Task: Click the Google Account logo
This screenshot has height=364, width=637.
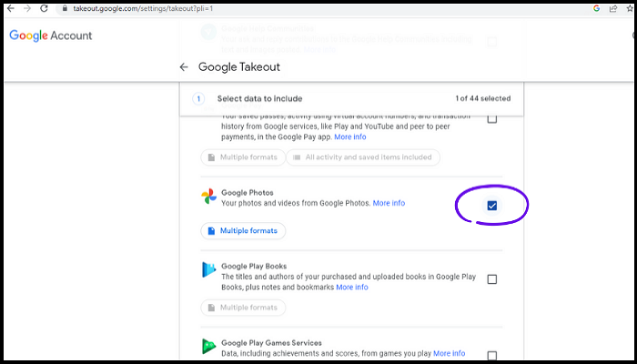Action: 51,36
